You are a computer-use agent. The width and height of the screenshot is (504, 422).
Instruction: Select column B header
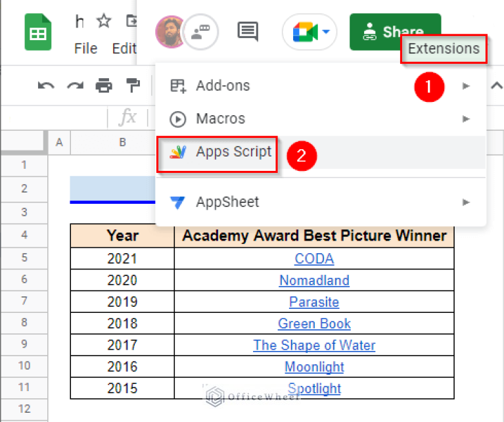point(122,142)
